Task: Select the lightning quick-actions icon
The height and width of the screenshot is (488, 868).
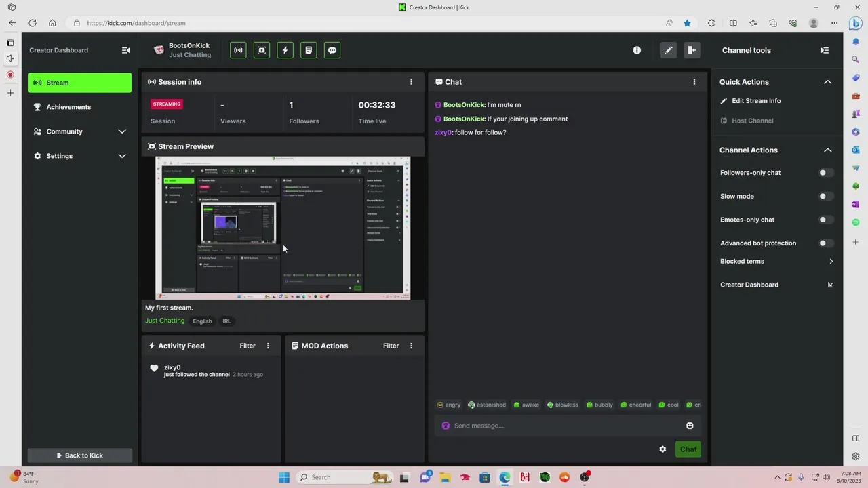Action: tap(285, 49)
